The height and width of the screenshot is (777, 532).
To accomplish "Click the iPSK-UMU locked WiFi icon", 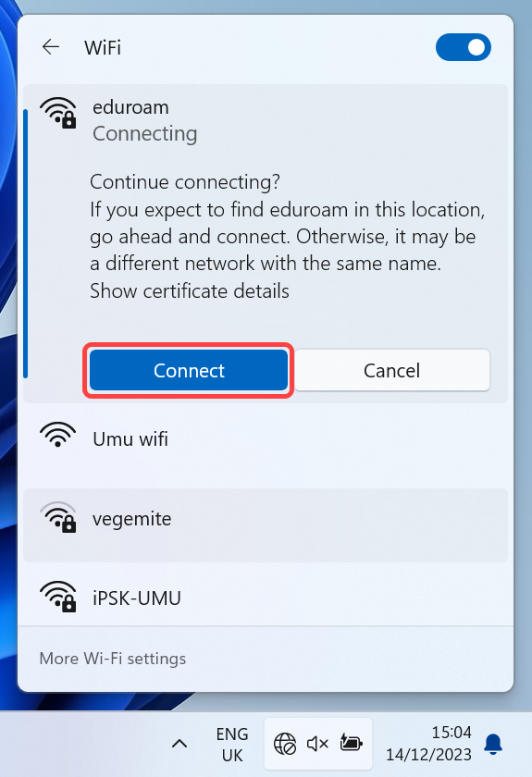I will [x=58, y=597].
